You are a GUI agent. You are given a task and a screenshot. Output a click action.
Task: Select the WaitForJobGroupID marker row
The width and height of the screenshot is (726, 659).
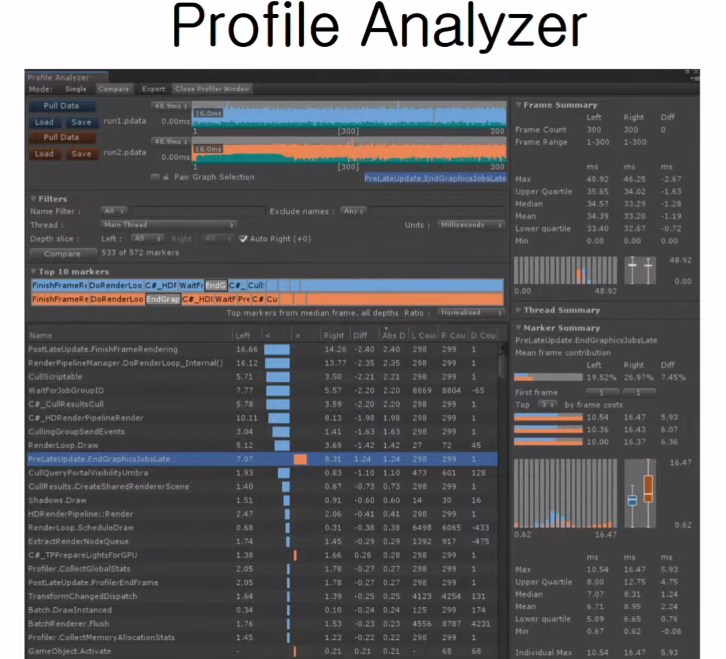click(x=262, y=390)
